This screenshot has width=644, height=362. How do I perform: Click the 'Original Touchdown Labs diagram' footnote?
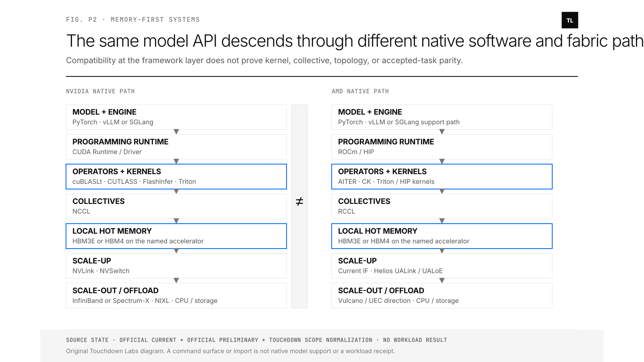[231, 351]
